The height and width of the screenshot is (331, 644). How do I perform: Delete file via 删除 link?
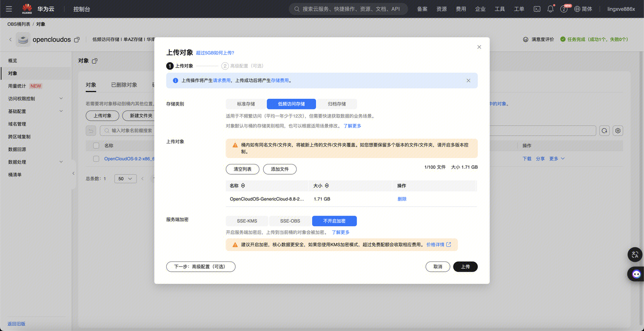tap(402, 199)
